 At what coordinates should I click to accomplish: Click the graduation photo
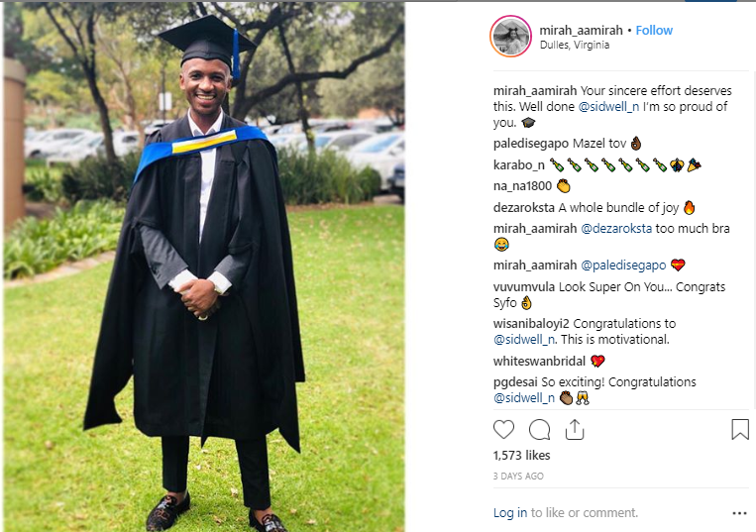point(204,266)
